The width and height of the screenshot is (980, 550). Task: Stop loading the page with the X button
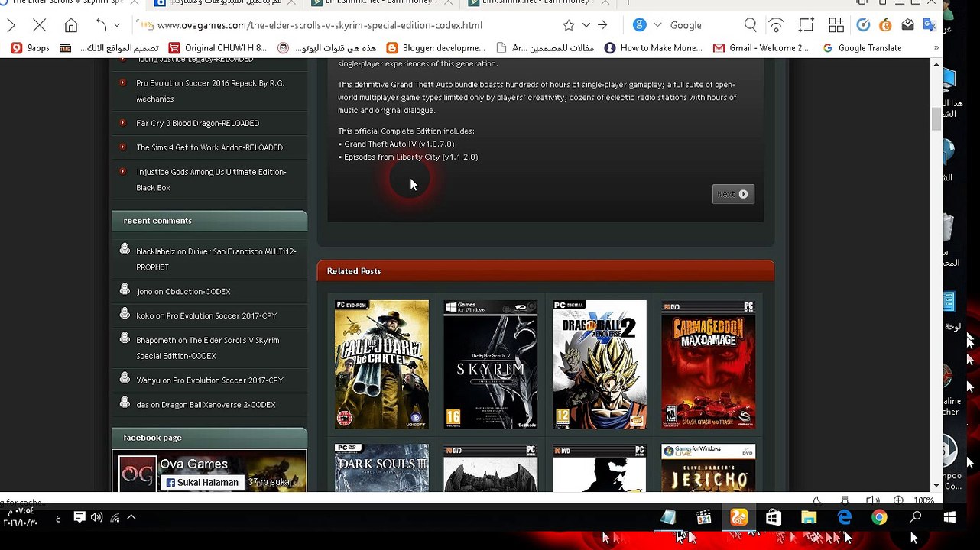(x=39, y=25)
